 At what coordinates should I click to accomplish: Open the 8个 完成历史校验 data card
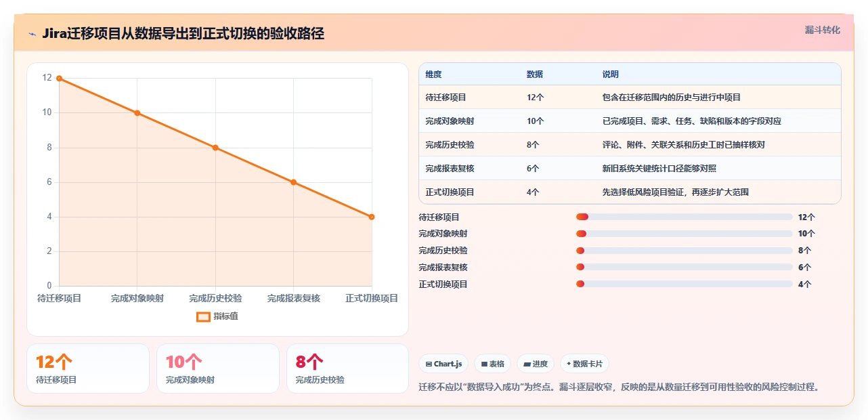[348, 369]
